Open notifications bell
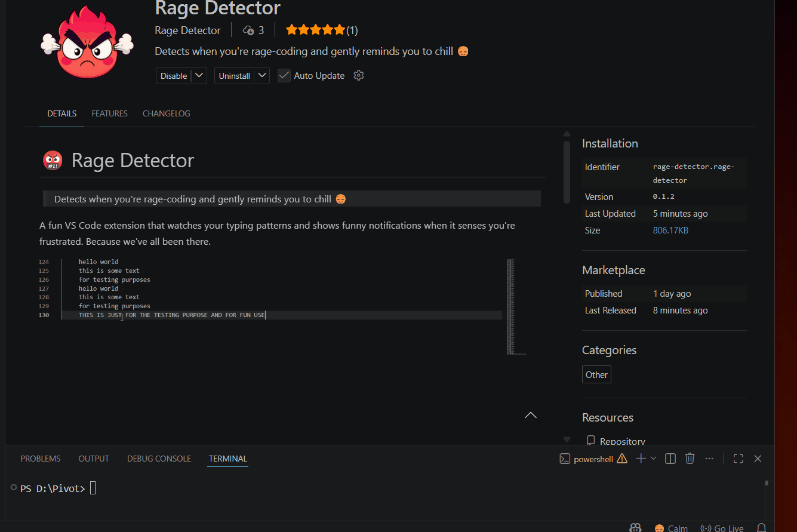This screenshot has width=797, height=532. click(761, 528)
